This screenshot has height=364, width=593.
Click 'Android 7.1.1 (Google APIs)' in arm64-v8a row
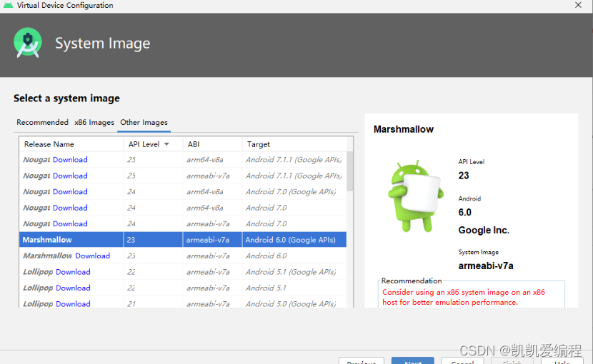(294, 159)
